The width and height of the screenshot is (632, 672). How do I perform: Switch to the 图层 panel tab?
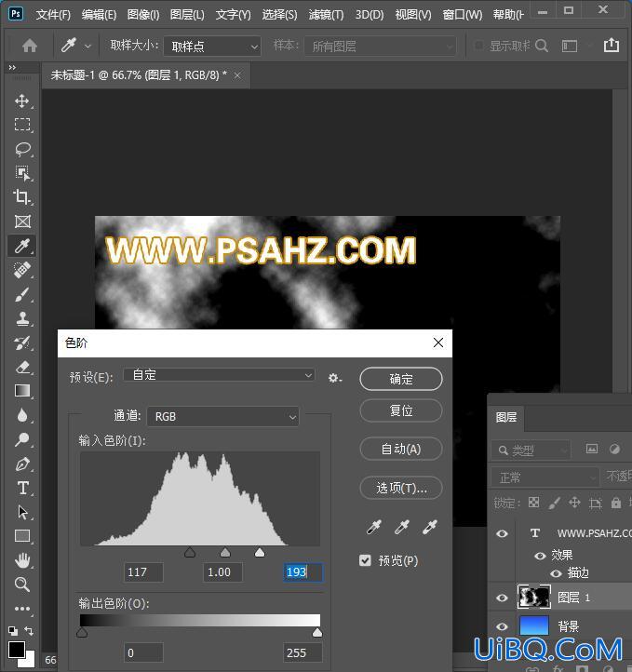pos(506,417)
